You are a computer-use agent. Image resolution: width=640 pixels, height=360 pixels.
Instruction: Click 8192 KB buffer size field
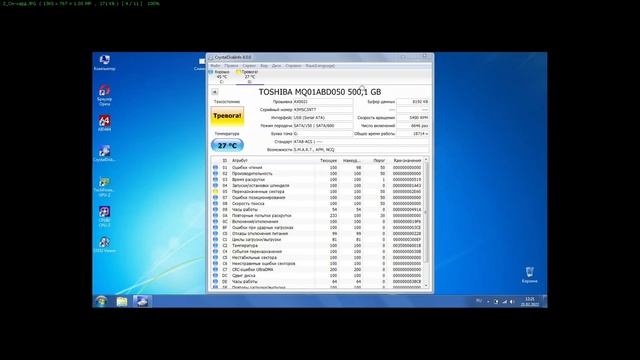(413, 102)
